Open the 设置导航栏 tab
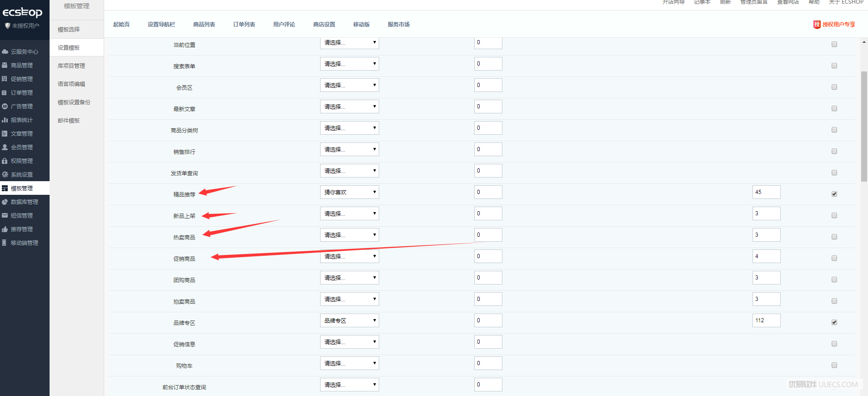Screen dimensions: 868x396 [x=161, y=25]
